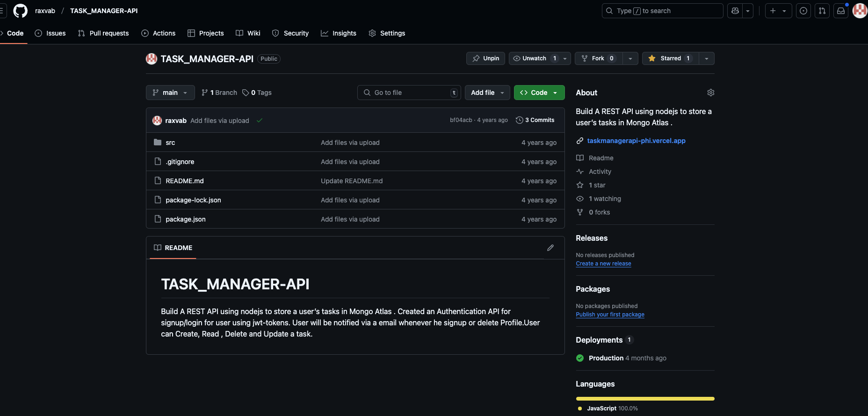This screenshot has height=416, width=868.
Task: Focus the Type / to search box
Action: coord(662,11)
